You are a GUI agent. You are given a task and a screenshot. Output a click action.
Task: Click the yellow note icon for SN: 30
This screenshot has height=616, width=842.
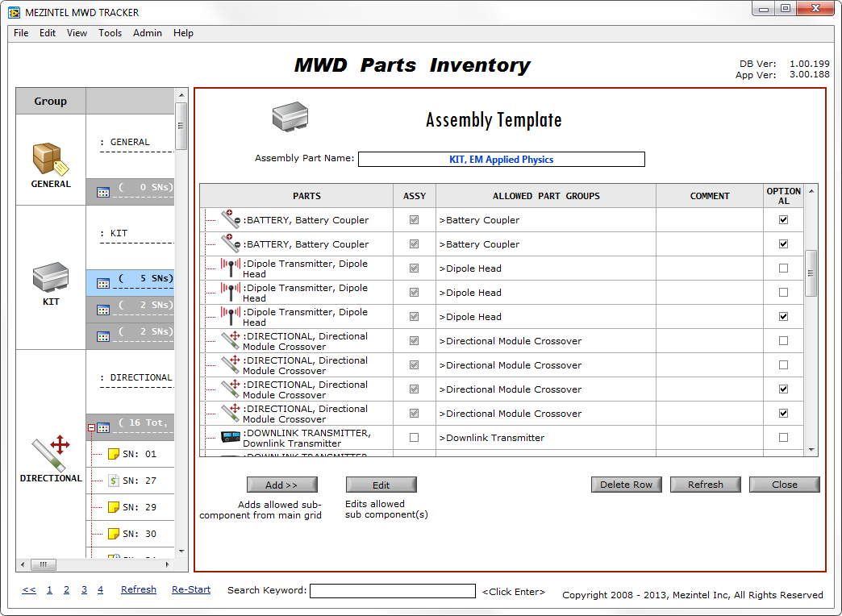coord(113,534)
